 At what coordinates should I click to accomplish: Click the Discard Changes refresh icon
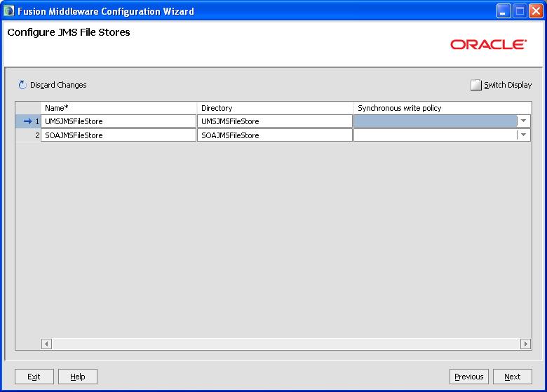(x=22, y=85)
